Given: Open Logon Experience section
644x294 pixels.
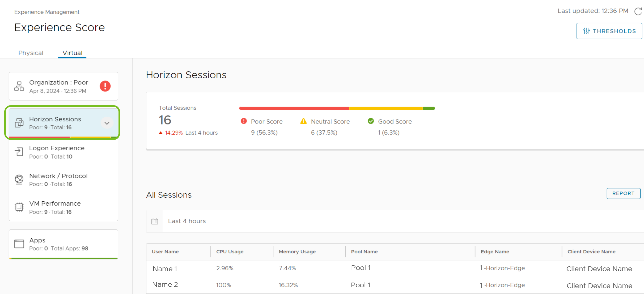Looking at the screenshot, I should (x=63, y=152).
